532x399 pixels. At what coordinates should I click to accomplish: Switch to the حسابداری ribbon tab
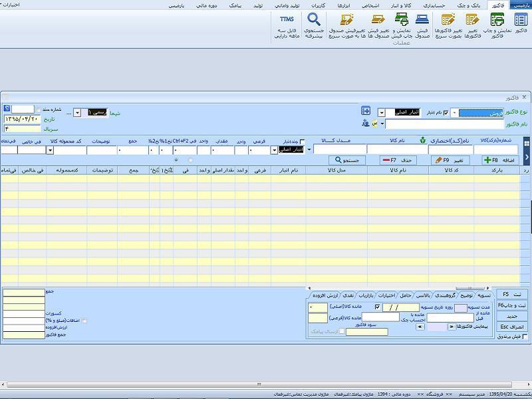coord(434,5)
